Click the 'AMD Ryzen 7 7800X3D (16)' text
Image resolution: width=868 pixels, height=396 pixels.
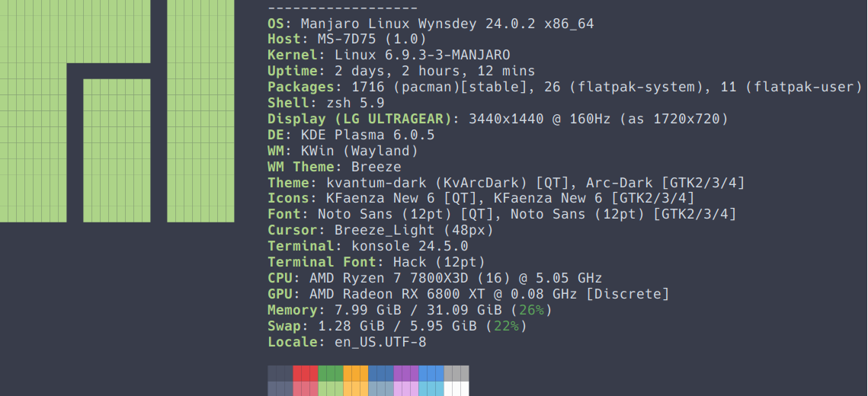pyautogui.click(x=410, y=278)
